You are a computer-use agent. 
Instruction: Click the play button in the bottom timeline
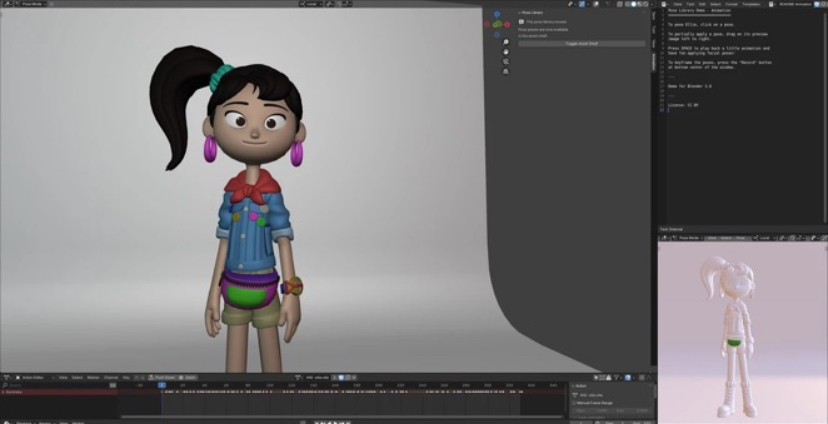335,422
